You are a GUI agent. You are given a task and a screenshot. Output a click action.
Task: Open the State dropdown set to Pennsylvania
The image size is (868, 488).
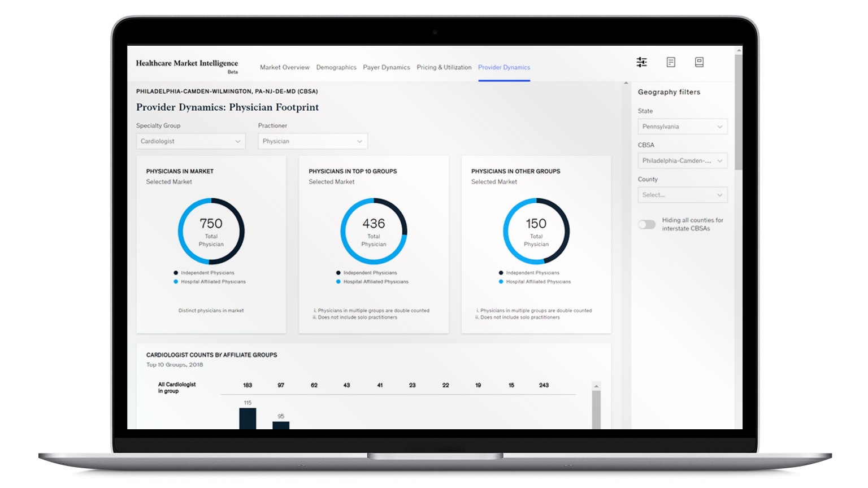click(x=683, y=126)
